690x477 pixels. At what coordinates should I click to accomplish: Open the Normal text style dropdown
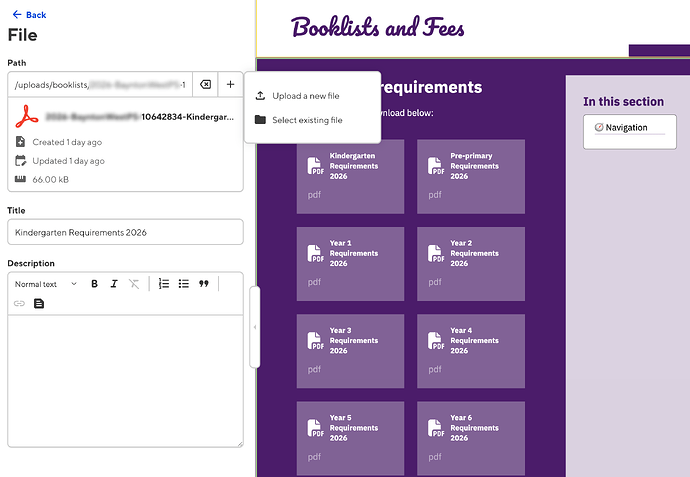point(45,284)
